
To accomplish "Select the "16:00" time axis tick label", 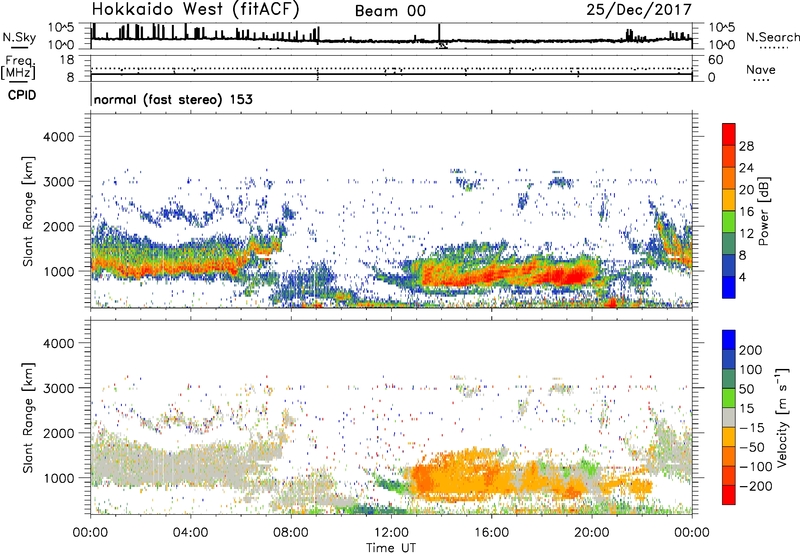I will tap(491, 533).
